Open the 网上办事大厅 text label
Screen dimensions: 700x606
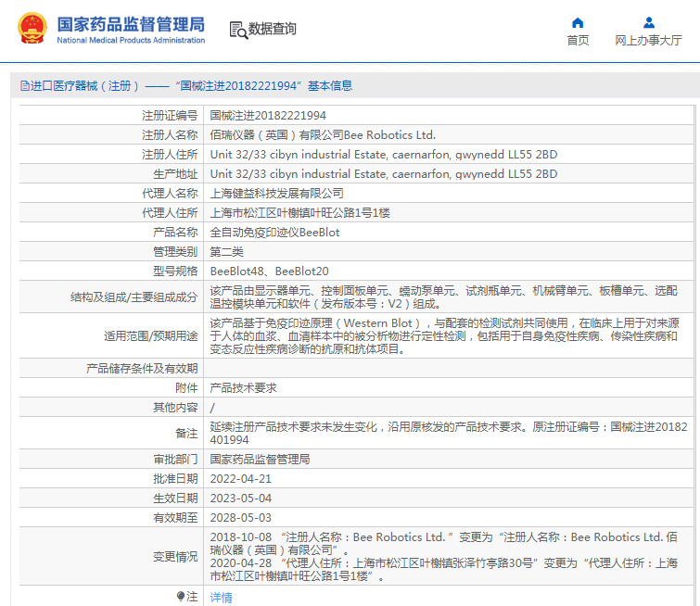pyautogui.click(x=648, y=41)
